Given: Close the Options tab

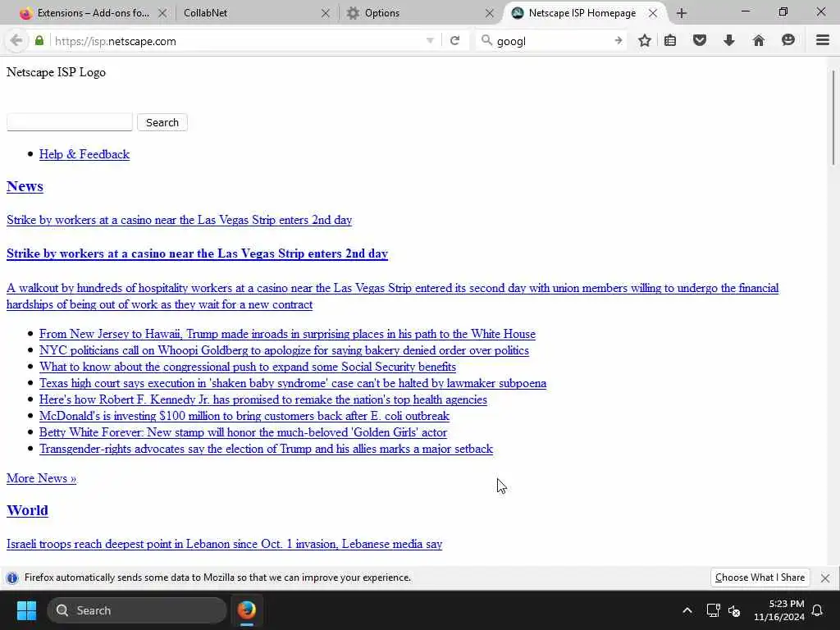Looking at the screenshot, I should coord(490,13).
